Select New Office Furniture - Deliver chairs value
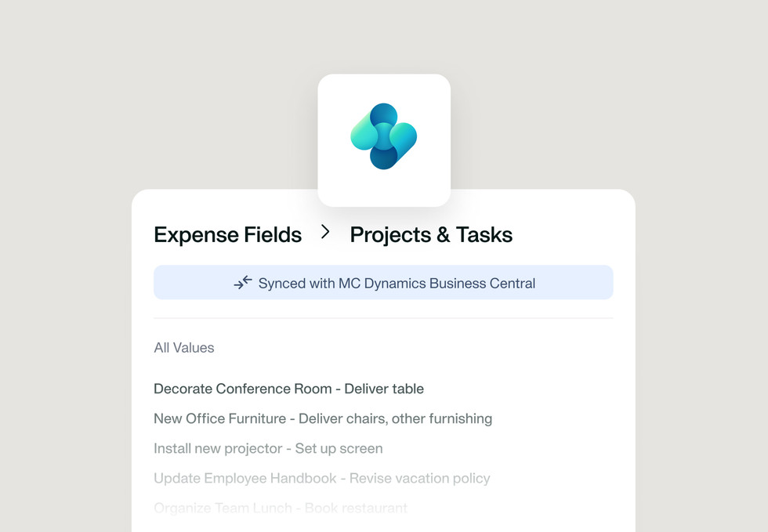The image size is (768, 532). pyautogui.click(x=323, y=418)
